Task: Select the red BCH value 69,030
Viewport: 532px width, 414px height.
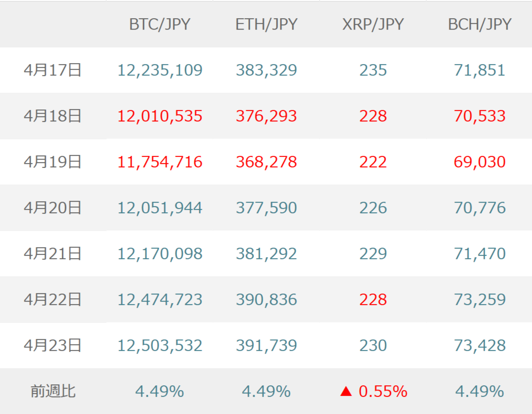Action: (x=480, y=162)
